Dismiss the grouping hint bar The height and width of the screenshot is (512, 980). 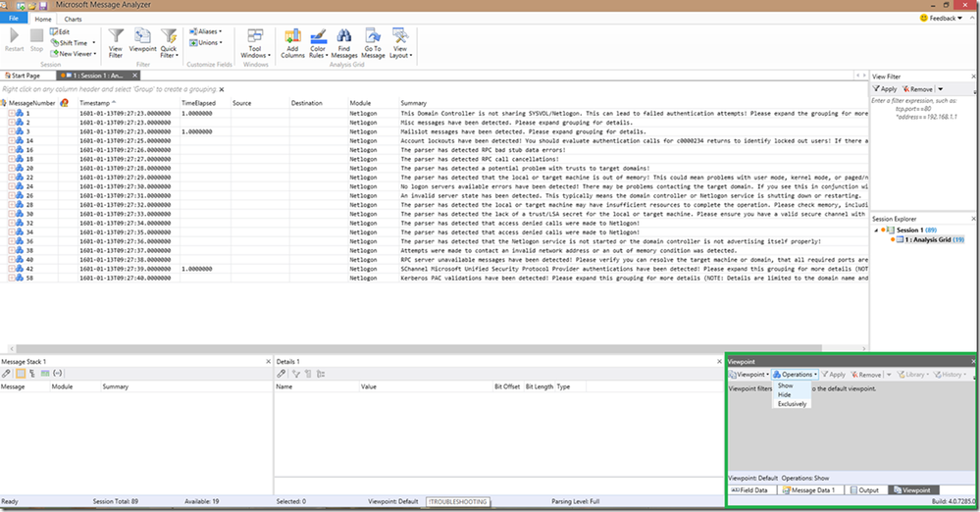(222, 89)
